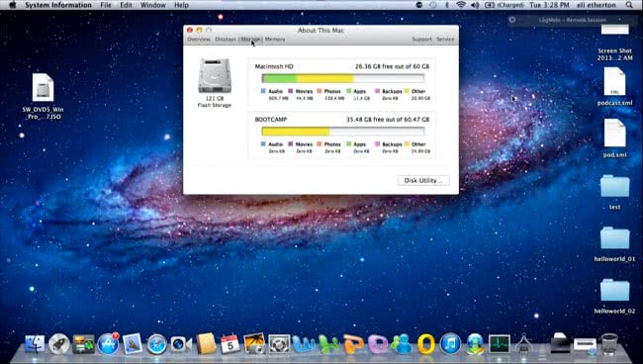Open the App Store dock icon
The width and height of the screenshot is (643, 364).
point(108,343)
